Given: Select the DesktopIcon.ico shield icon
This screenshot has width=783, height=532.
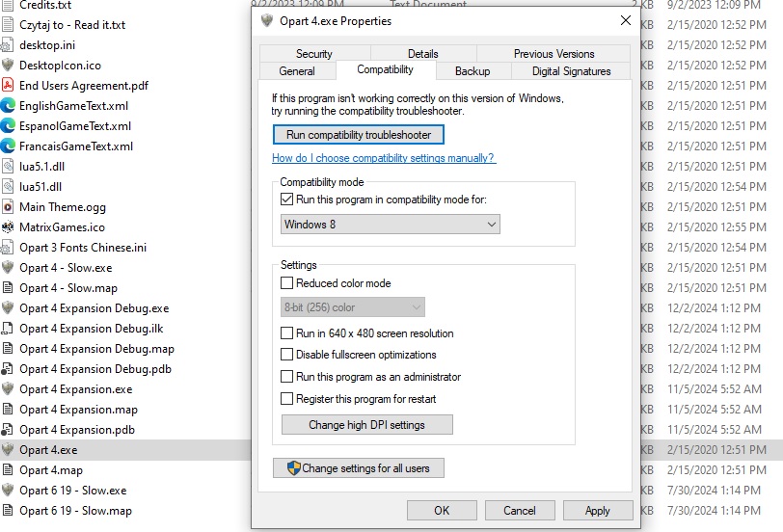Looking at the screenshot, I should point(8,65).
